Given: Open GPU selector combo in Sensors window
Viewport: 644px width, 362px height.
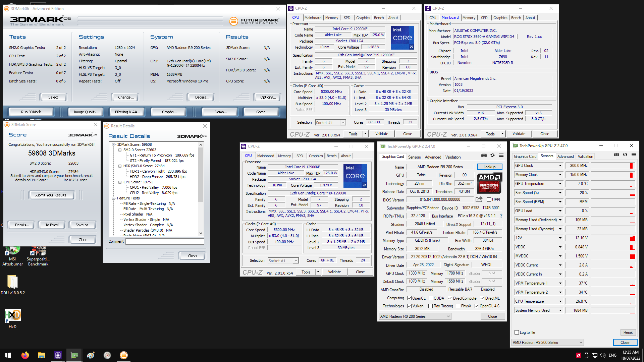Looking at the screenshot, I should 548,343.
